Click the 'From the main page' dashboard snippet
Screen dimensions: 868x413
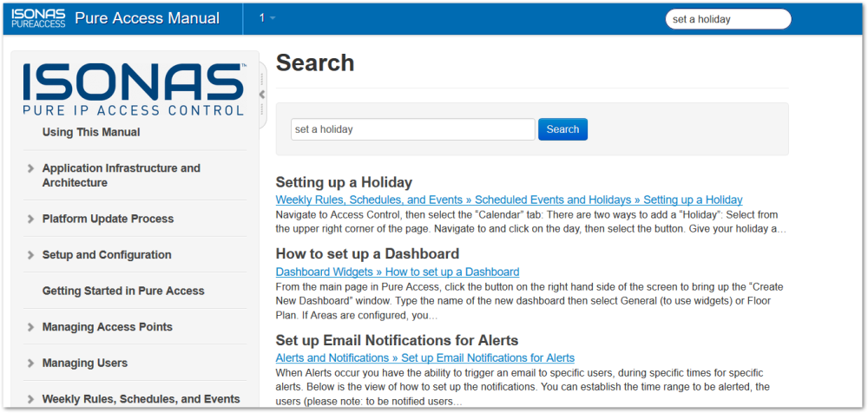click(x=529, y=302)
